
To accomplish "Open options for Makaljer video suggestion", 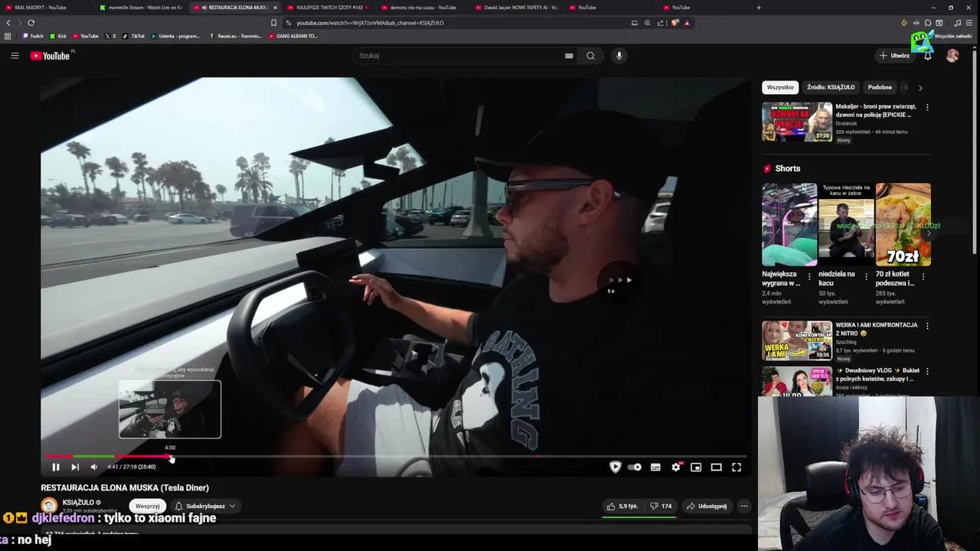I will pos(927,107).
